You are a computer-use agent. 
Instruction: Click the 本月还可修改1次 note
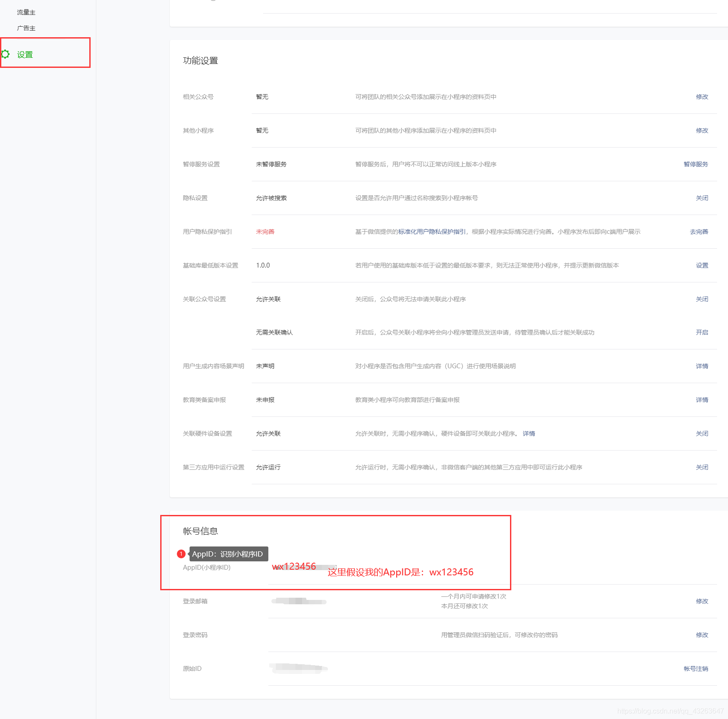click(x=464, y=606)
